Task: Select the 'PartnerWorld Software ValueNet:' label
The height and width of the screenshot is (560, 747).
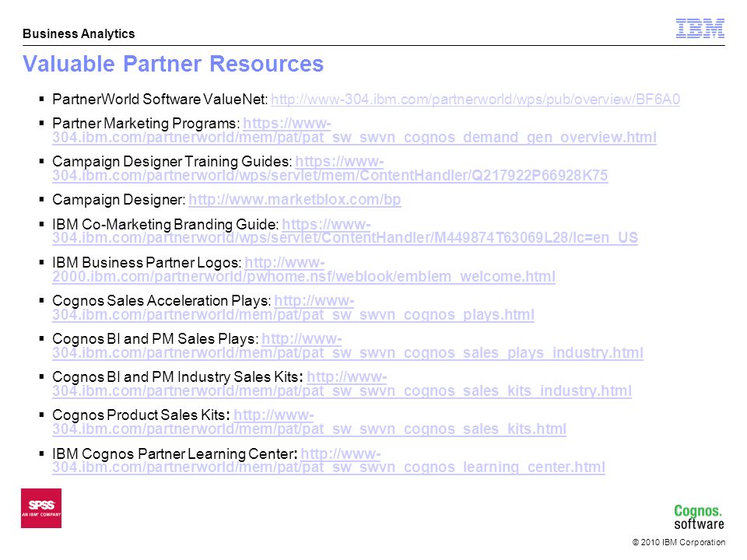Action: click(160, 99)
